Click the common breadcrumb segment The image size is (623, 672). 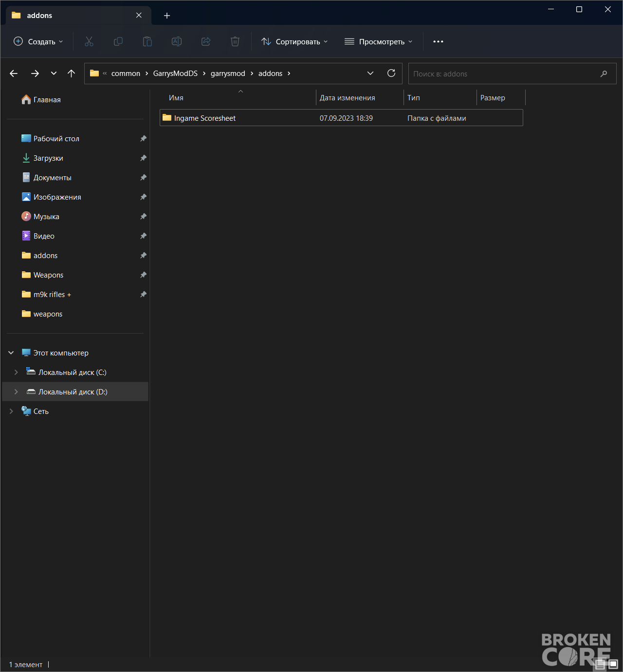(x=126, y=74)
